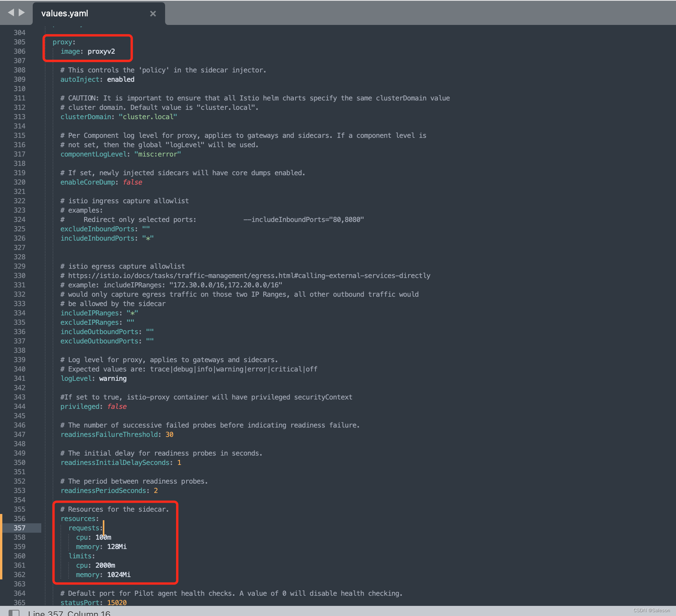Click the limits cpu value 2000m
The width and height of the screenshot is (676, 616).
105,565
